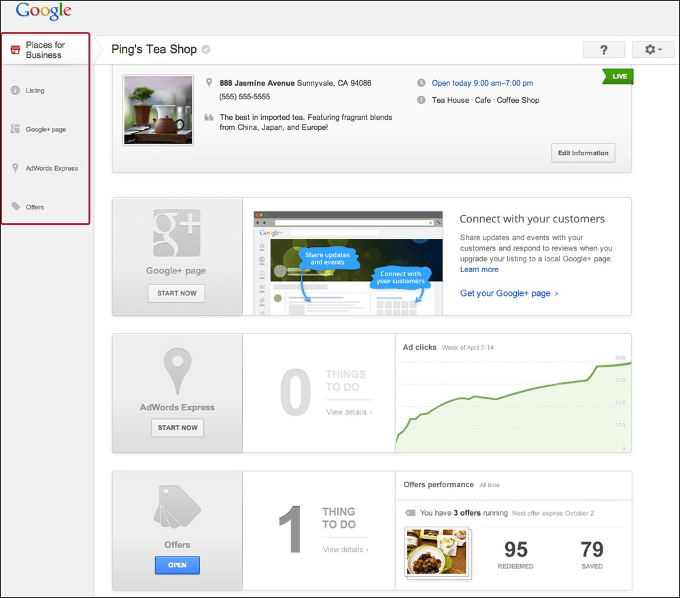Click the Offers performance heading
Screen dimensions: 680x598
pyautogui.click(x=438, y=484)
